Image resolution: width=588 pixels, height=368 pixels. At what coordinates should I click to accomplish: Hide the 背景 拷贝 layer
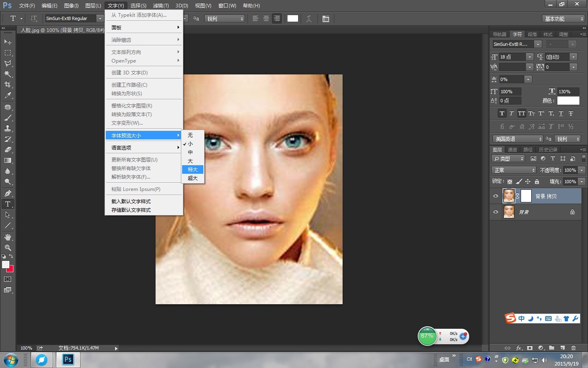click(x=496, y=196)
